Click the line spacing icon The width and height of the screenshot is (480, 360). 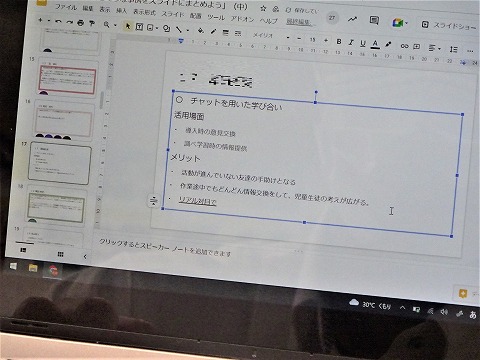[x=453, y=49]
